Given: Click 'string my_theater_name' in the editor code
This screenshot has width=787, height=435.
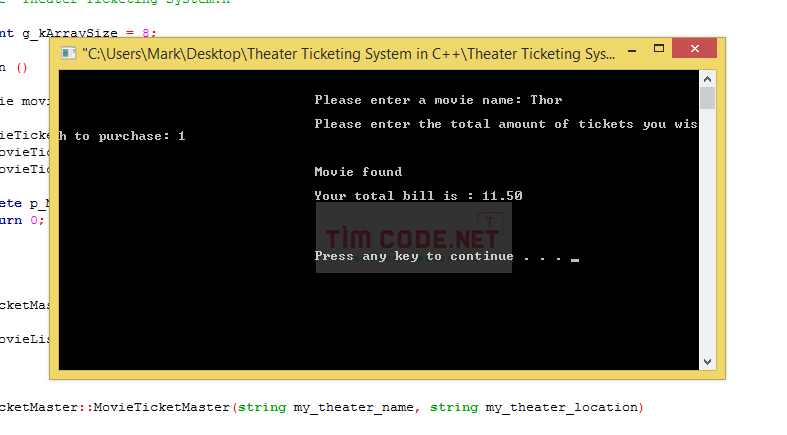Looking at the screenshot, I should tap(326, 407).
